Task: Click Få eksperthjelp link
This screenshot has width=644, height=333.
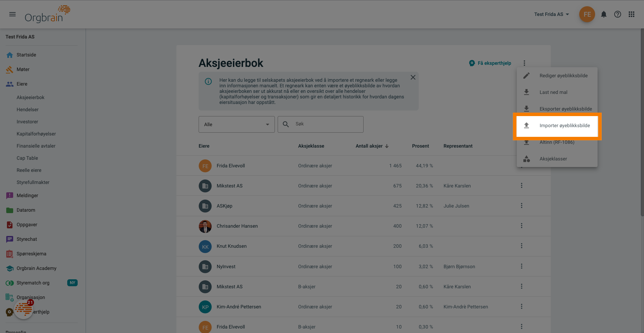Action: [490, 63]
